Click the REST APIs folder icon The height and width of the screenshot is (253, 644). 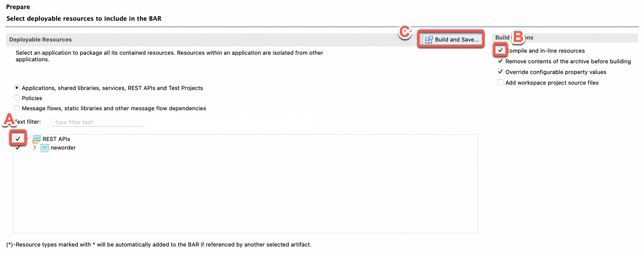(x=37, y=139)
